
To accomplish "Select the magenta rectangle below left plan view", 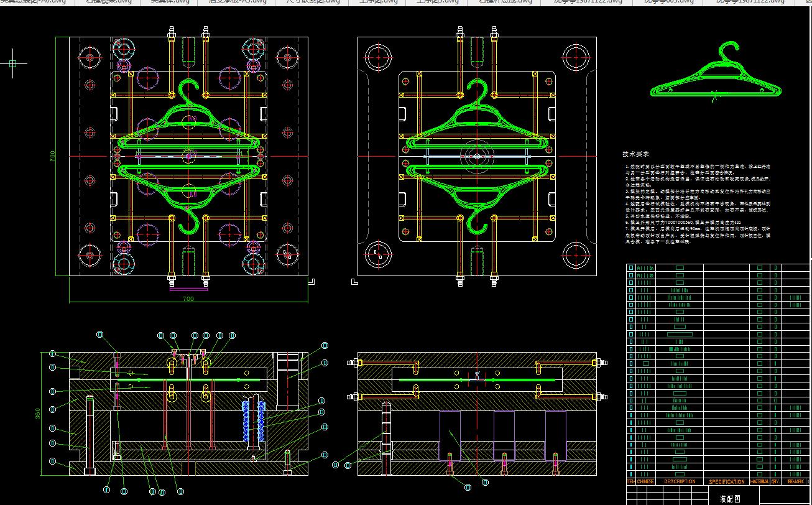I will (x=188, y=289).
